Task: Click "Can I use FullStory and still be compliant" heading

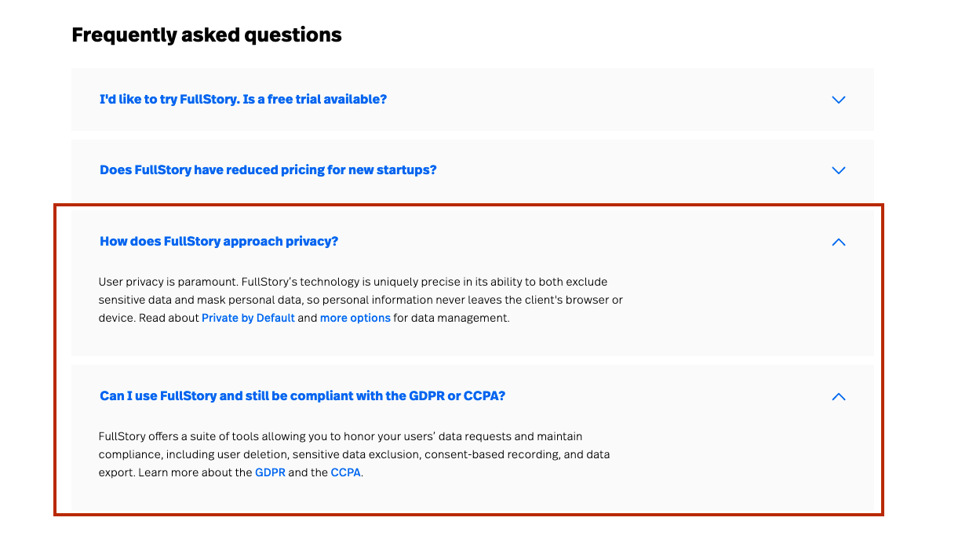Action: point(303,395)
